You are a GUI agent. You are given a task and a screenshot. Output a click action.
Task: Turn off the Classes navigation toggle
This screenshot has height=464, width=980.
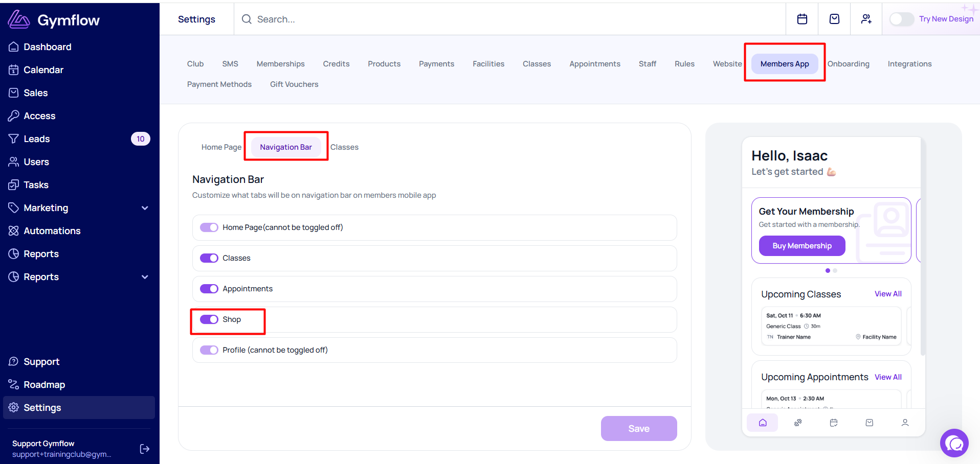click(209, 258)
